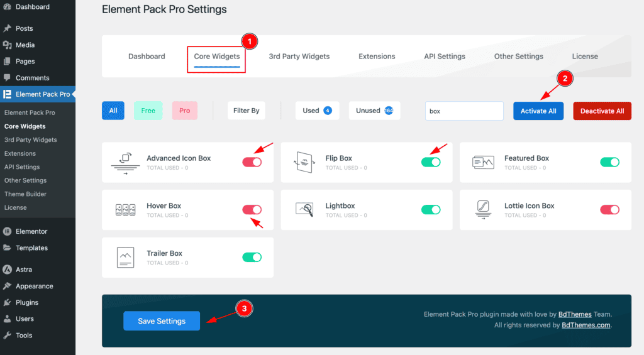Click the Appearance brush icon

pos(7,286)
